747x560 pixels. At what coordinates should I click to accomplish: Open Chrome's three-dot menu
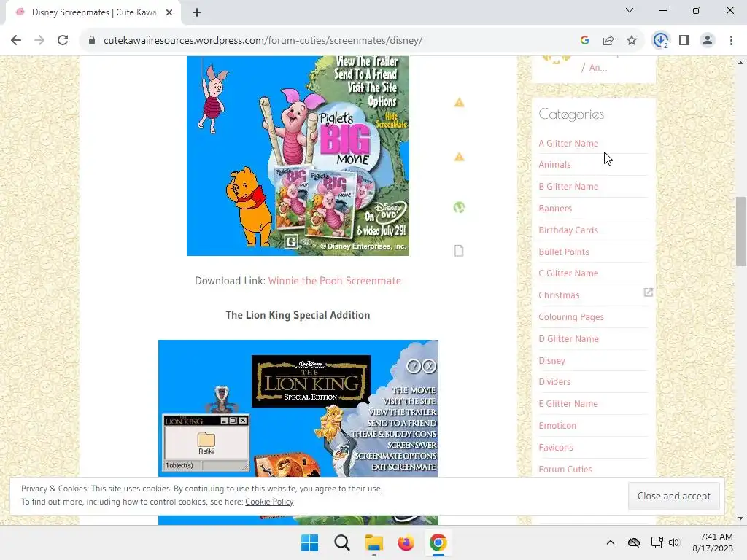(x=731, y=41)
